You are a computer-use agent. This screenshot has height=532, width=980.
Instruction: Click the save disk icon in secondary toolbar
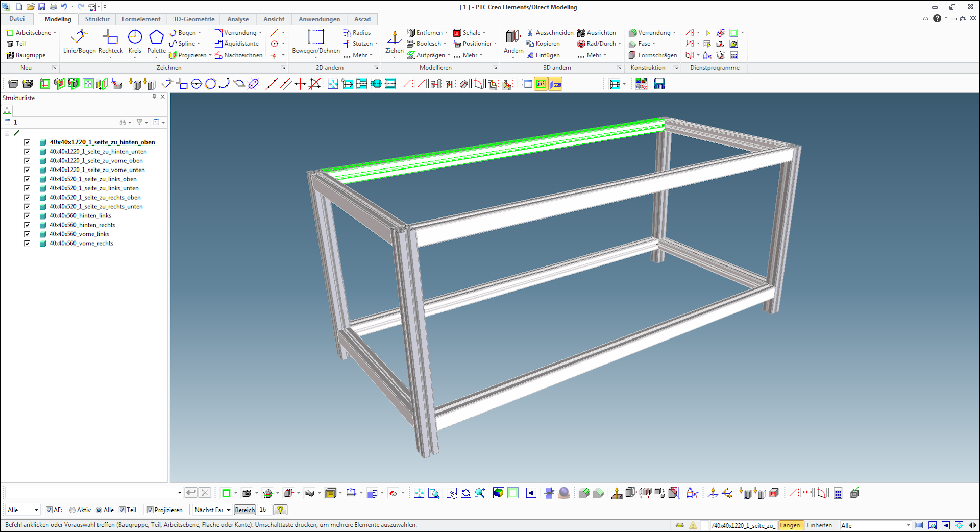659,84
